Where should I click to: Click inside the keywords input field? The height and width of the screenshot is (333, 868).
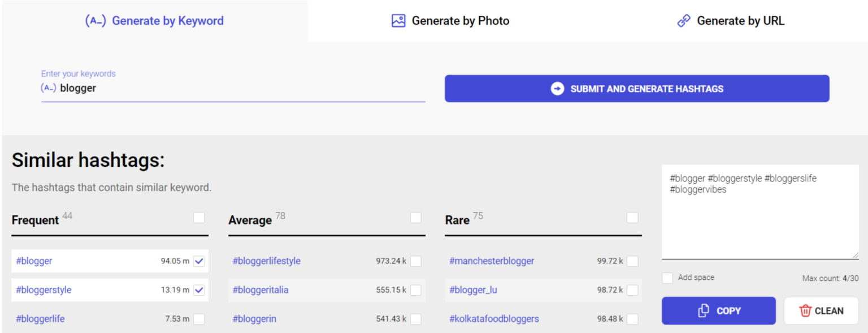click(x=226, y=88)
